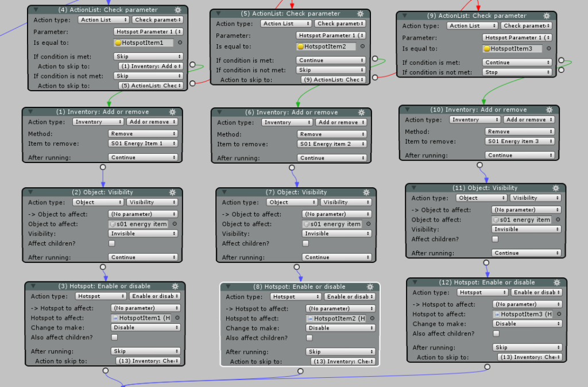The width and height of the screenshot is (588, 387).
Task: Open After running dropdown in node (10)
Action: click(x=520, y=155)
